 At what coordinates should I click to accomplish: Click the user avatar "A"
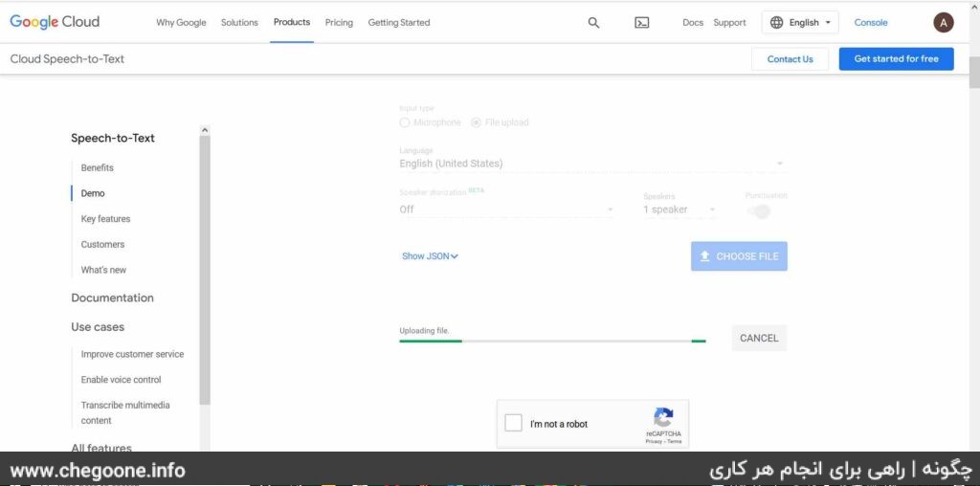coord(944,23)
